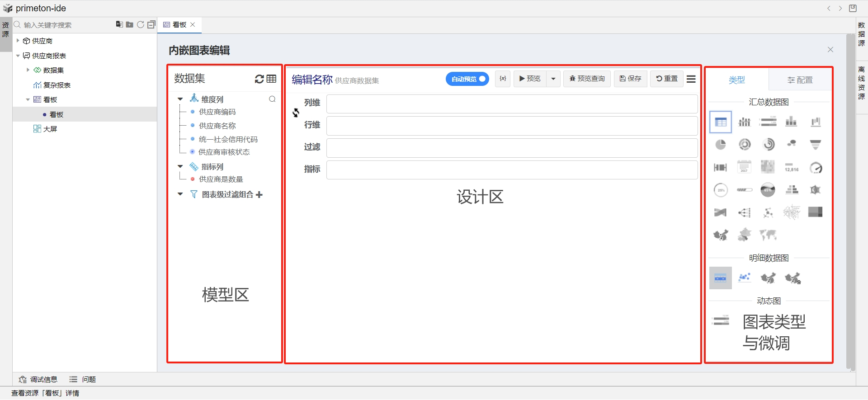
Task: Click the world map chart icon
Action: tap(768, 235)
